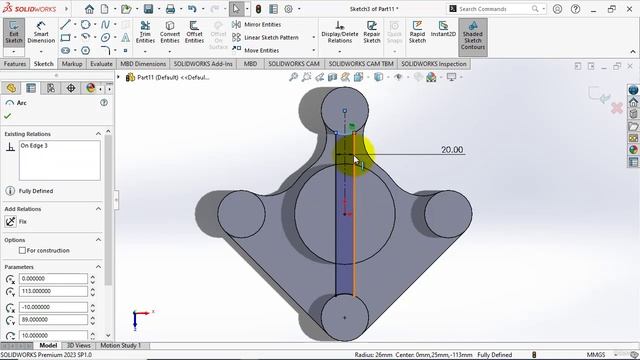This screenshot has height=360, width=640.
Task: Open the FeatureManager design tree tab
Action: click(x=11, y=88)
